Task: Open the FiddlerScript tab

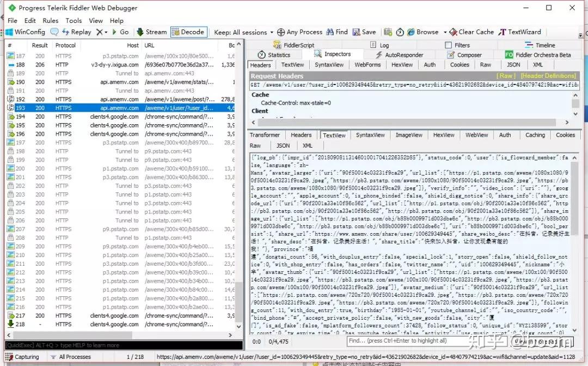Action: click(294, 45)
